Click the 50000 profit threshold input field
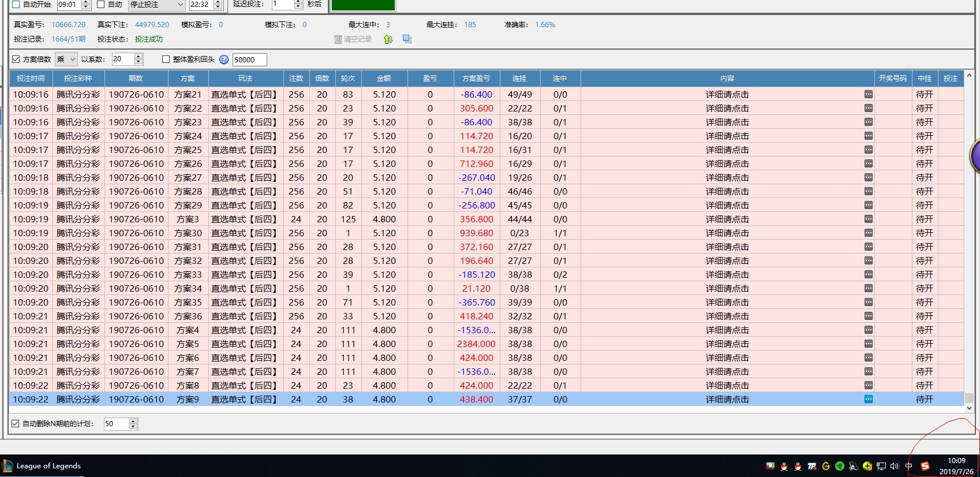 click(249, 59)
